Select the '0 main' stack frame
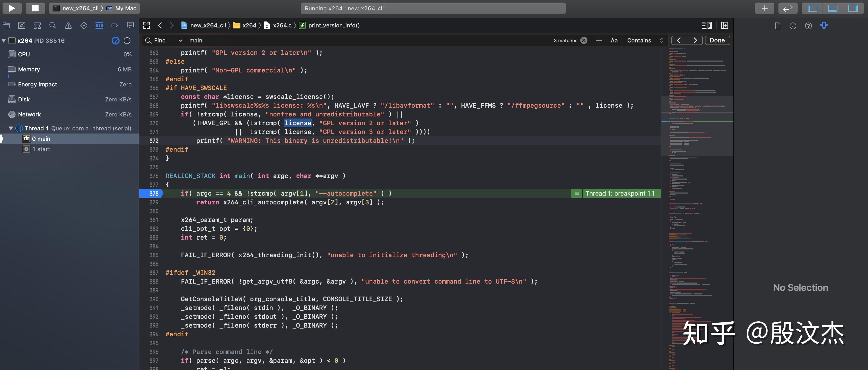This screenshot has height=370, width=868. click(41, 139)
